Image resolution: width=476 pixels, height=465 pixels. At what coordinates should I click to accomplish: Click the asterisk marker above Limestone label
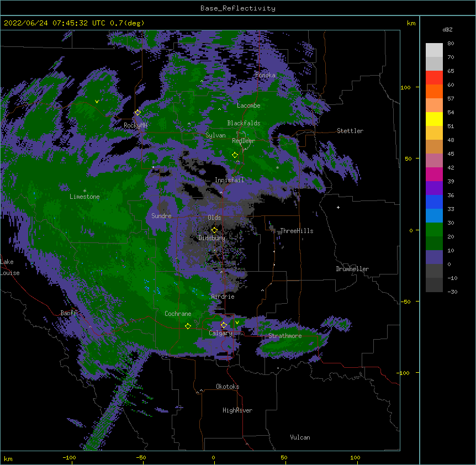pyautogui.click(x=84, y=191)
